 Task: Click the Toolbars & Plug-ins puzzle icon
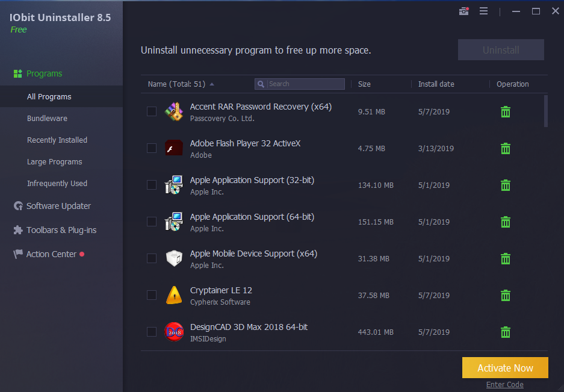[x=18, y=230]
